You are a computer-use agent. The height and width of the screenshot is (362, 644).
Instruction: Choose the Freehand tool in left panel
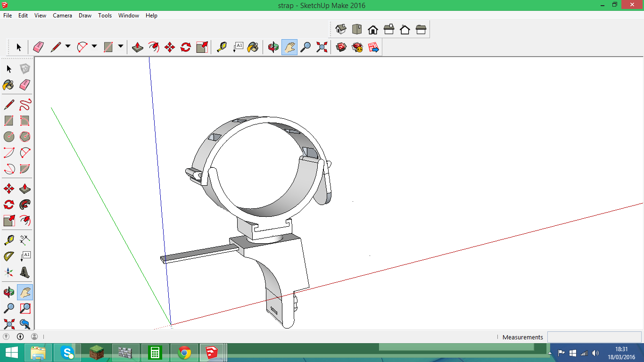tap(25, 105)
